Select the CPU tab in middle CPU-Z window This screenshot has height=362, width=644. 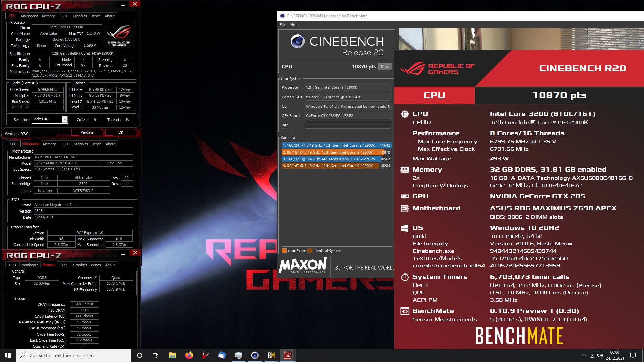click(x=13, y=144)
